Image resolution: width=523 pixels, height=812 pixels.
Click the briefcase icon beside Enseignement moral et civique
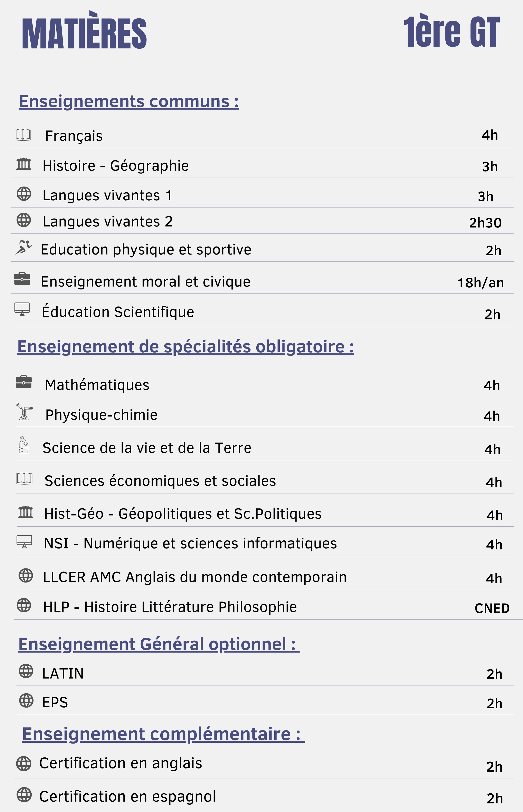(x=22, y=279)
